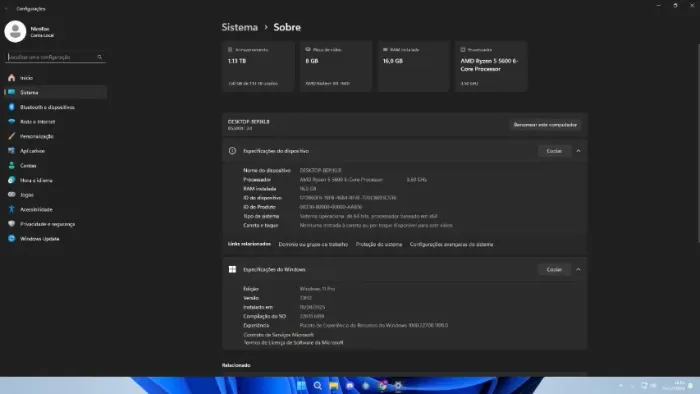700x394 pixels.
Task: Select the Contas person icon
Action: pos(12,166)
